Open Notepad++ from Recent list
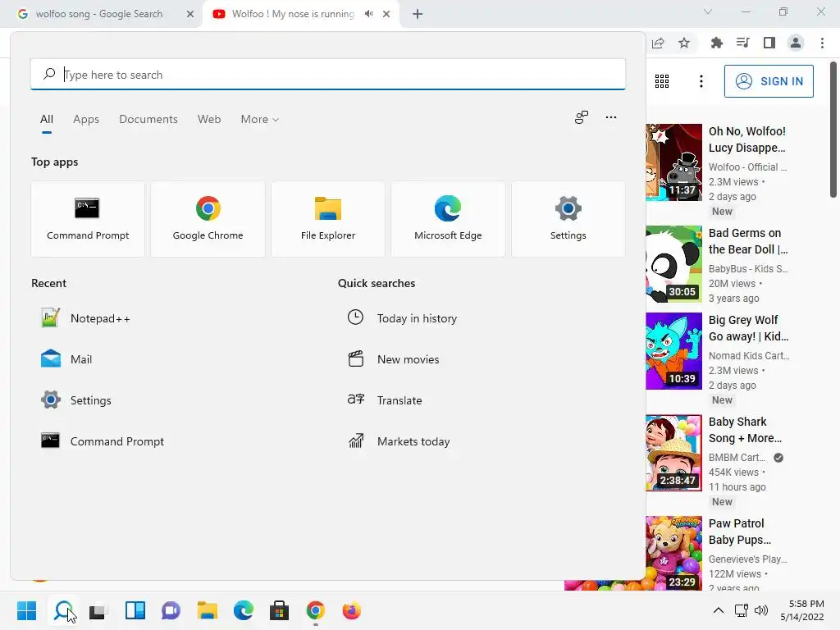 (85, 318)
